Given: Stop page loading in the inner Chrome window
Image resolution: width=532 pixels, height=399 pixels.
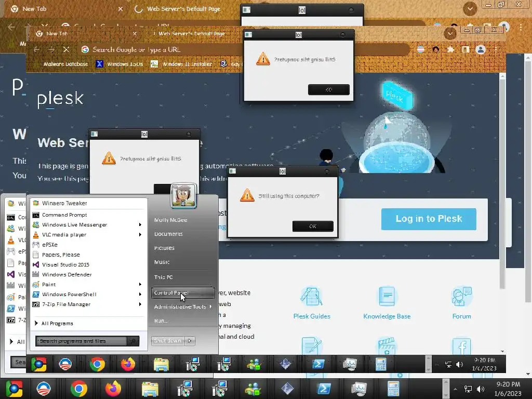Looking at the screenshot, I should point(66,49).
